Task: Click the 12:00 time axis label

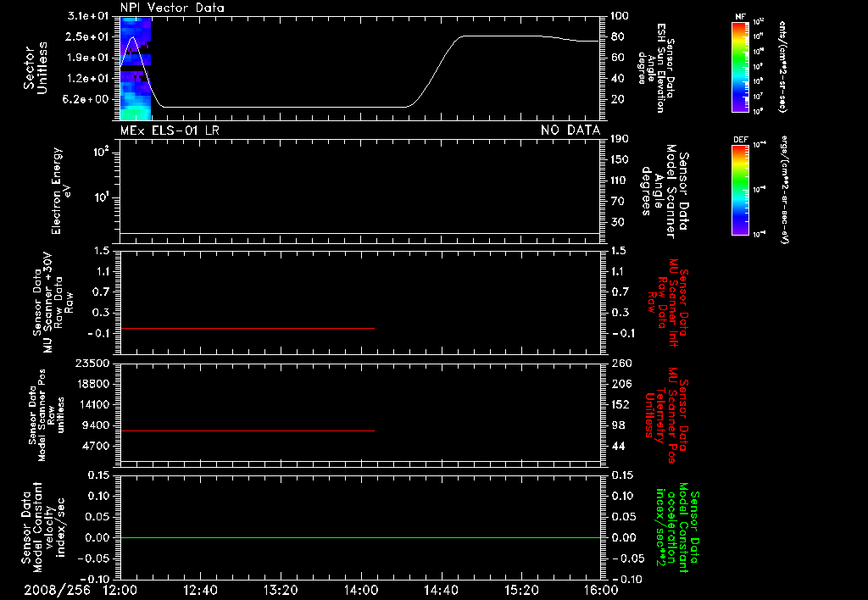Action: click(120, 590)
